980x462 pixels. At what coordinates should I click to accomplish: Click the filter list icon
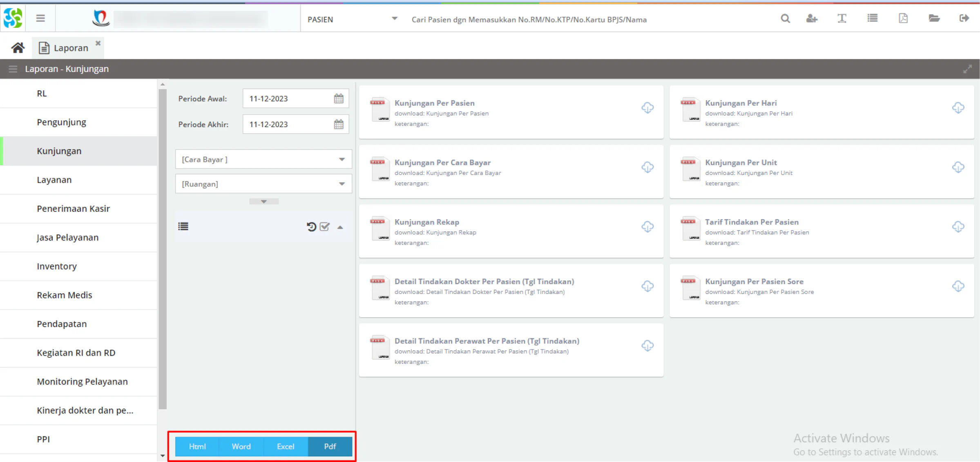click(x=183, y=227)
